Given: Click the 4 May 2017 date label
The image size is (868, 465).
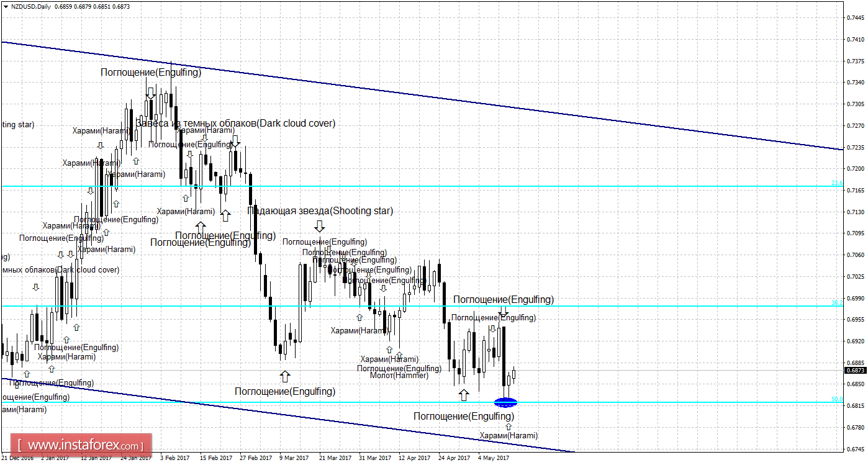Looking at the screenshot, I should 494,458.
